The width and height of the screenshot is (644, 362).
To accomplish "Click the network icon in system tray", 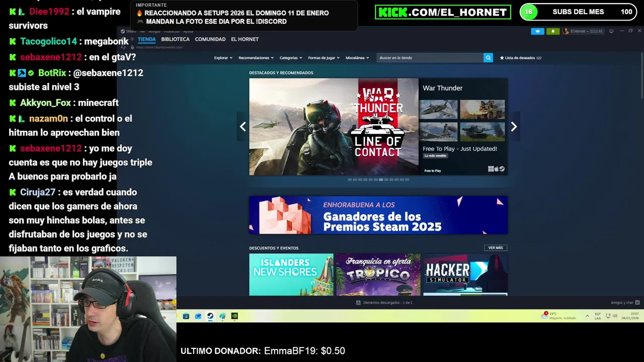I will click(608, 316).
